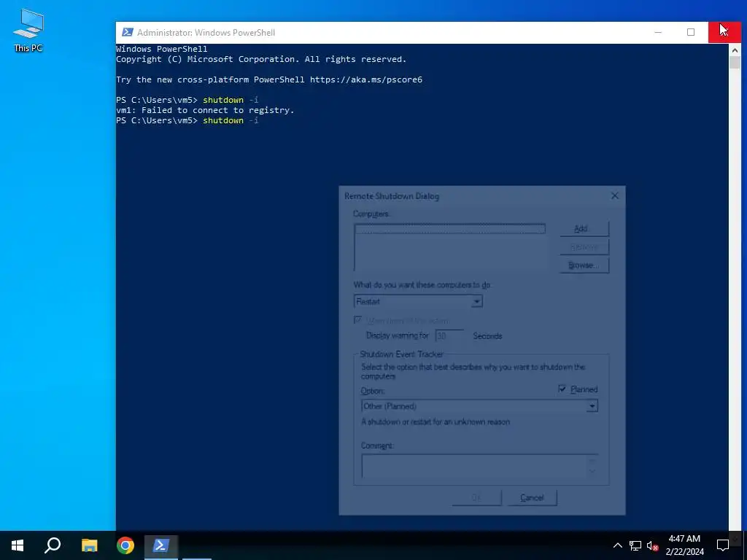Close the PowerShell window
This screenshot has height=560, width=747.
click(724, 32)
